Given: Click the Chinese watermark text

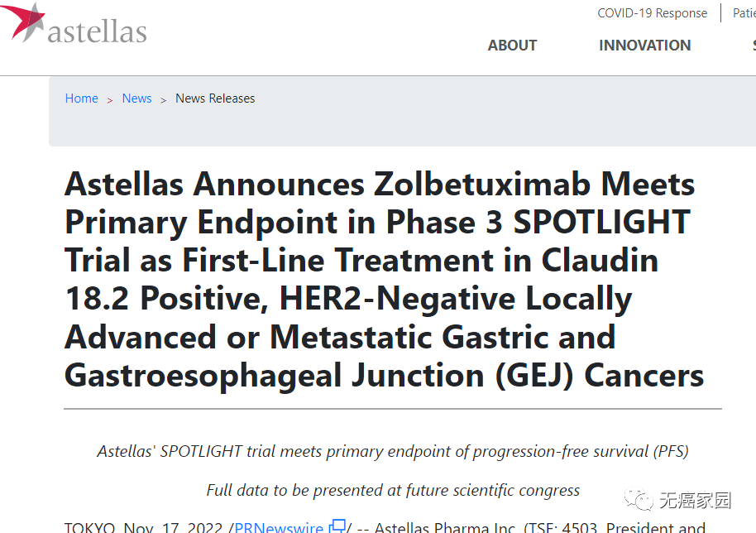Looking at the screenshot, I should pyautogui.click(x=696, y=500).
